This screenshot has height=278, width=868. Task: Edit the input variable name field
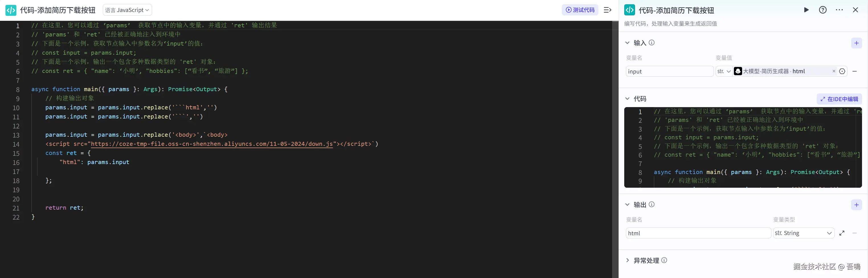tap(670, 71)
